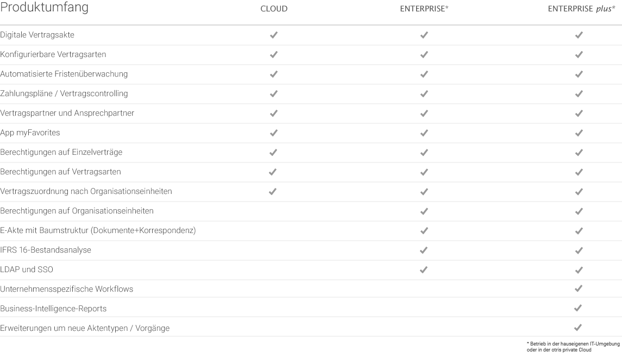Click the footnote about hauseigenen IT-Umgebung
The width and height of the screenshot is (622, 364).
[573, 347]
